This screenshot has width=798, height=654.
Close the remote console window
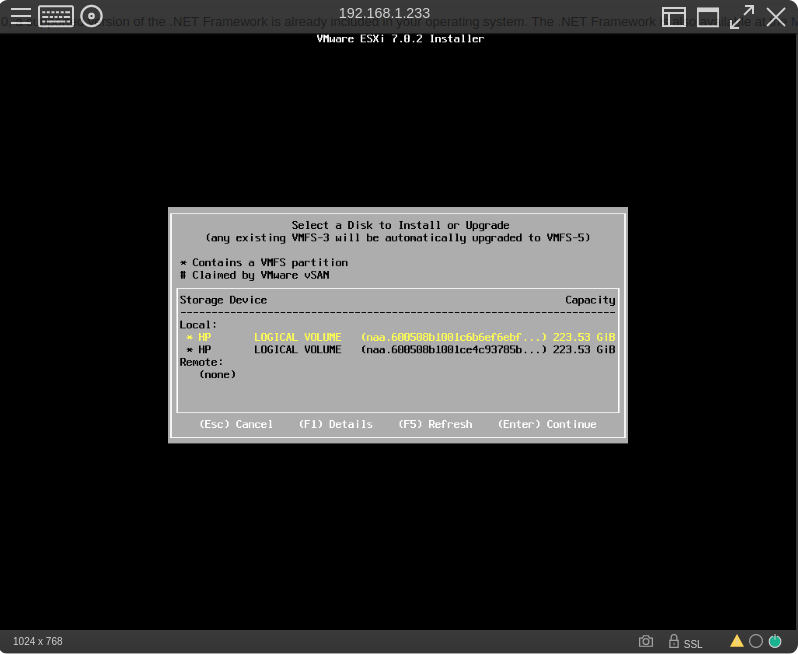click(x=776, y=17)
